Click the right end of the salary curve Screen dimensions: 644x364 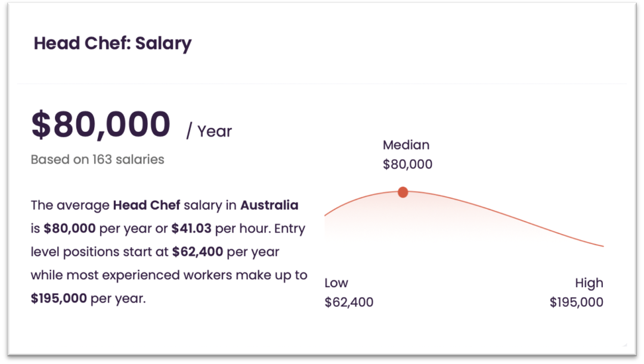click(602, 246)
